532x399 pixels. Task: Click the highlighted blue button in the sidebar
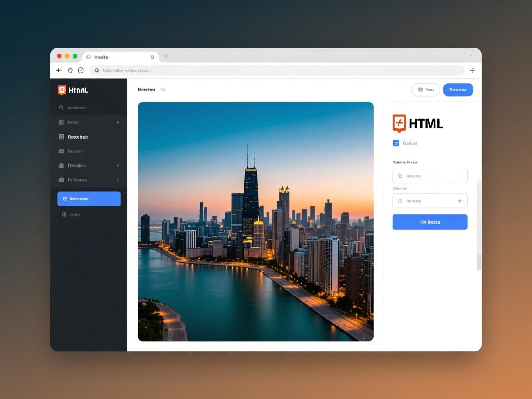click(89, 199)
